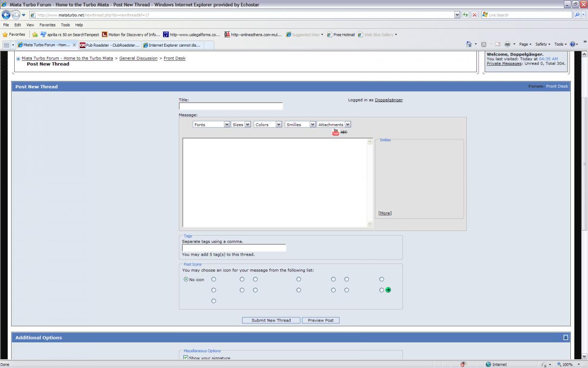Image resolution: width=588 pixels, height=368 pixels.
Task: Switch to the Pub Roadster - ClubRoadster tab
Action: [x=110, y=45]
